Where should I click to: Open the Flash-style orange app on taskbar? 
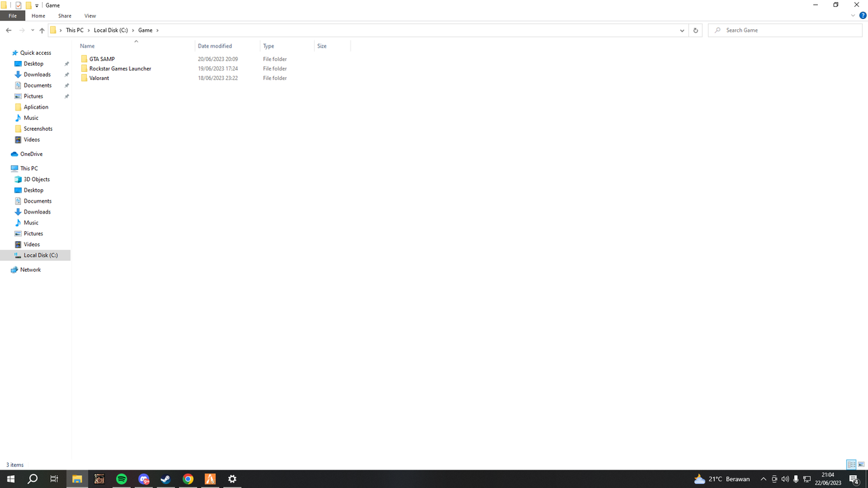point(210,479)
